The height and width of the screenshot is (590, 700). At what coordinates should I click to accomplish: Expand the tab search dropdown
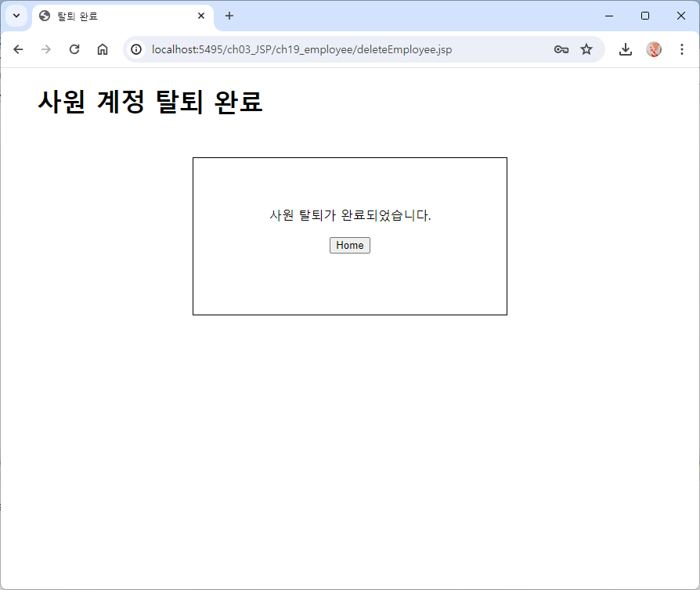16,16
